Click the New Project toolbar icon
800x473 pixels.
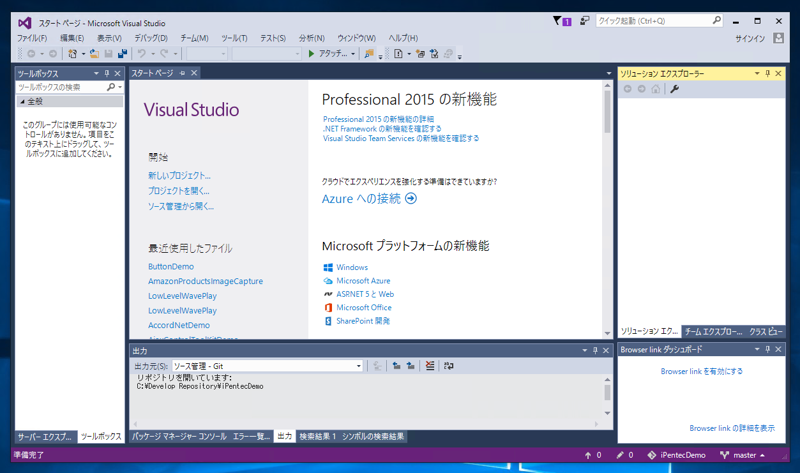(x=72, y=54)
